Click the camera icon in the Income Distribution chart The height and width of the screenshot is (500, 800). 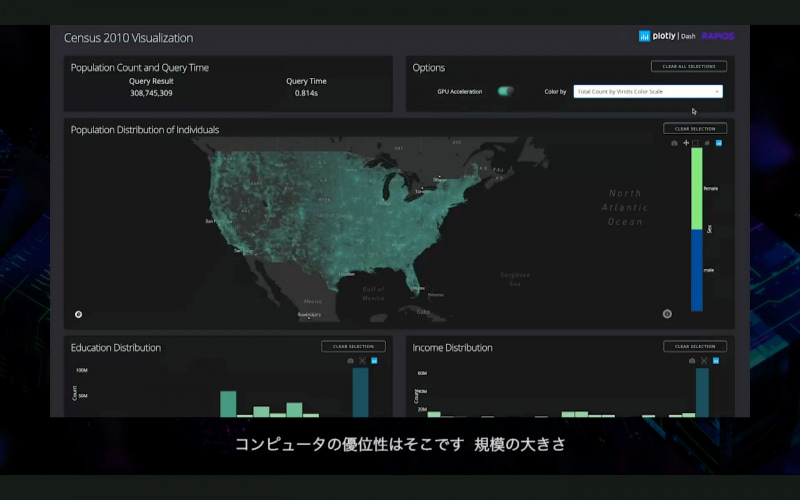692,361
